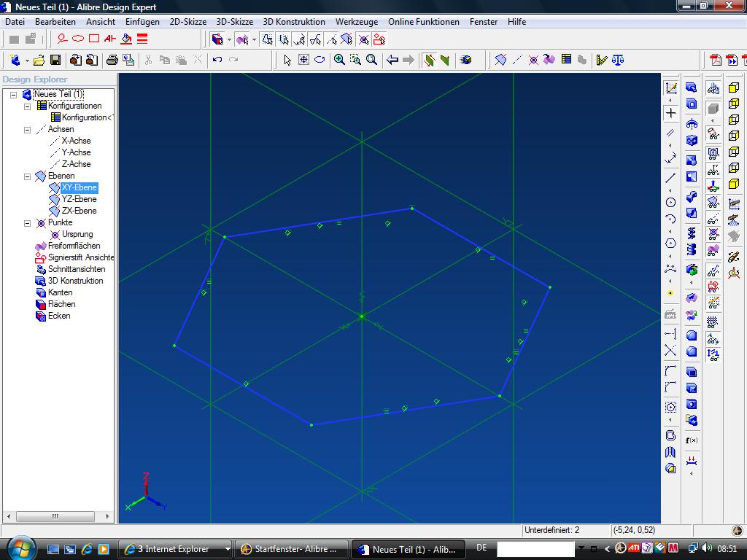Select the 2D sketch line tool
Screen dimensions: 747x560
click(x=670, y=178)
